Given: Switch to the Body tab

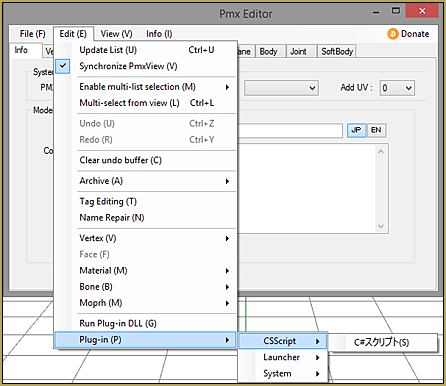Looking at the screenshot, I should (x=269, y=51).
